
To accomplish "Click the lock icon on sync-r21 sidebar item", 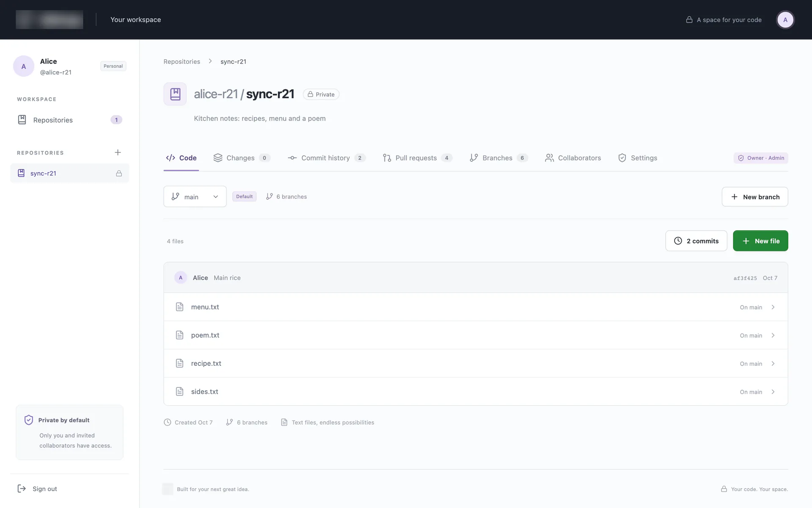I will (x=119, y=173).
